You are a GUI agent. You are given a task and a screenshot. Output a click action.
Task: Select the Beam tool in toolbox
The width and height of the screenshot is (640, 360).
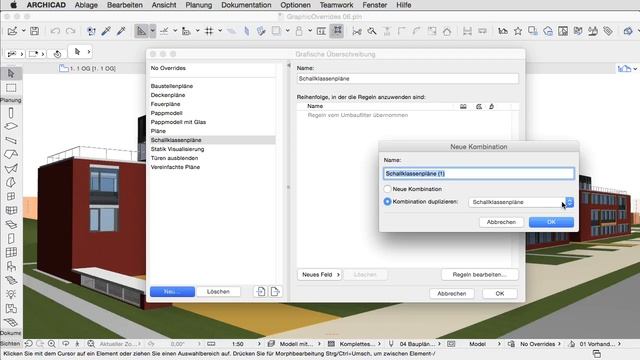click(11, 140)
